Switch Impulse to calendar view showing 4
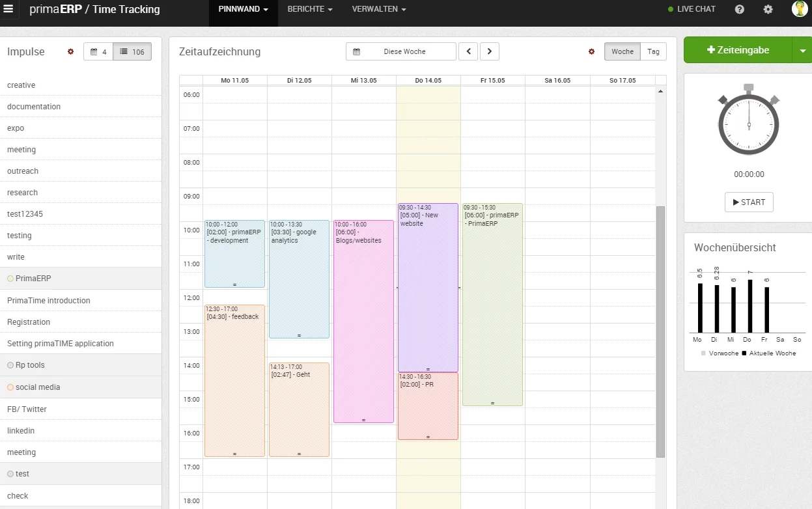Image resolution: width=812 pixels, height=509 pixels. pos(98,51)
